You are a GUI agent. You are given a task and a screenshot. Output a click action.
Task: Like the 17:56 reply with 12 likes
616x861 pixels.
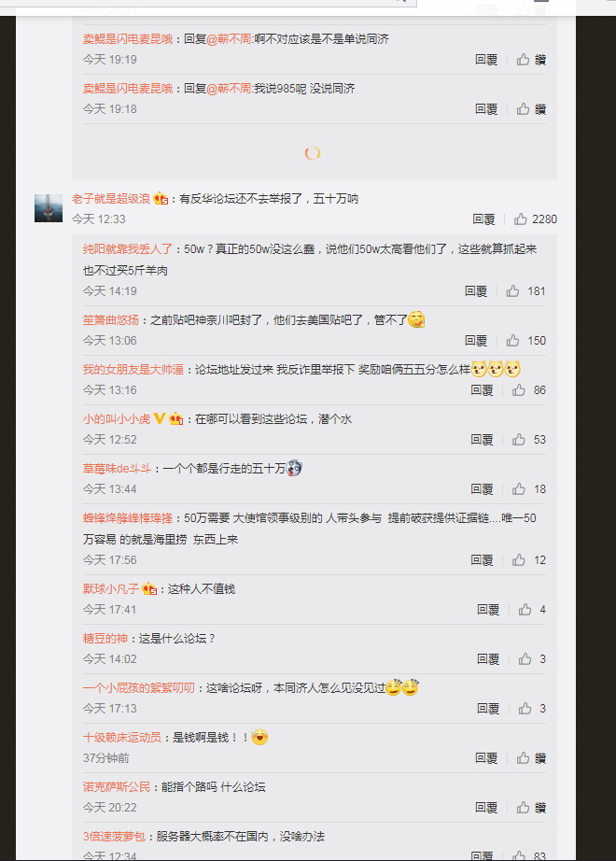529,560
